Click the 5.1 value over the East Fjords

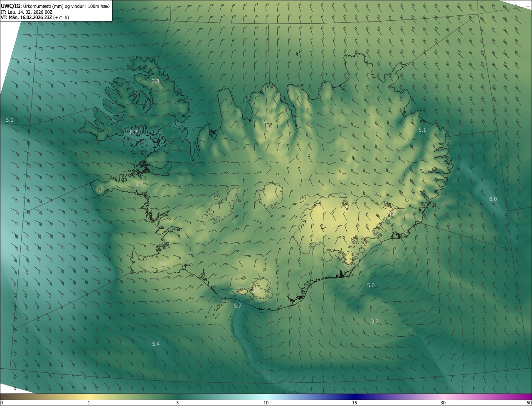(x=422, y=130)
